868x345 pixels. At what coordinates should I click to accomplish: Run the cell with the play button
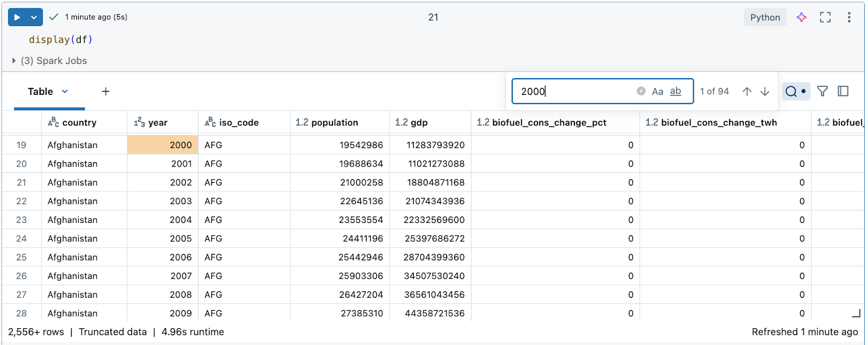[17, 17]
